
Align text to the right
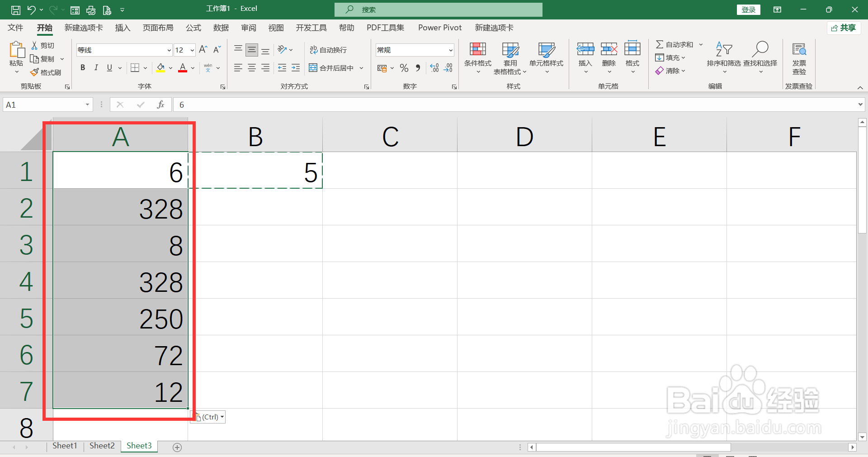(x=265, y=68)
